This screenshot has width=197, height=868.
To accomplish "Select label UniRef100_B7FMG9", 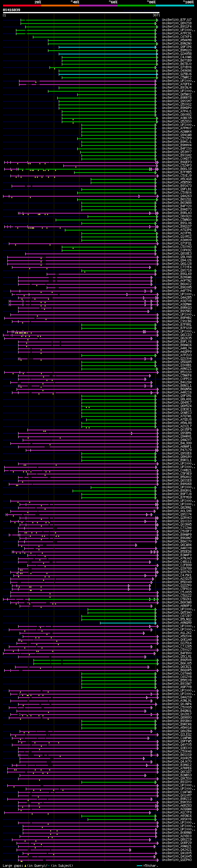I will tap(177, 497).
